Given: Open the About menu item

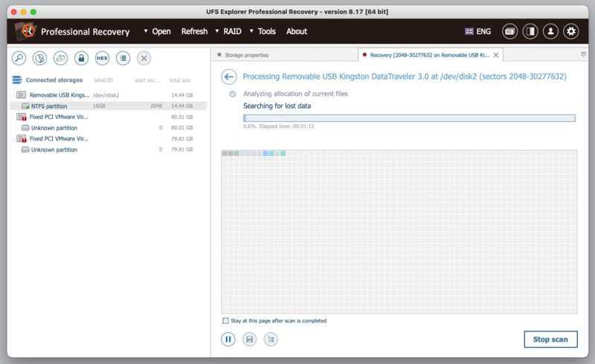Looking at the screenshot, I should tap(297, 31).
